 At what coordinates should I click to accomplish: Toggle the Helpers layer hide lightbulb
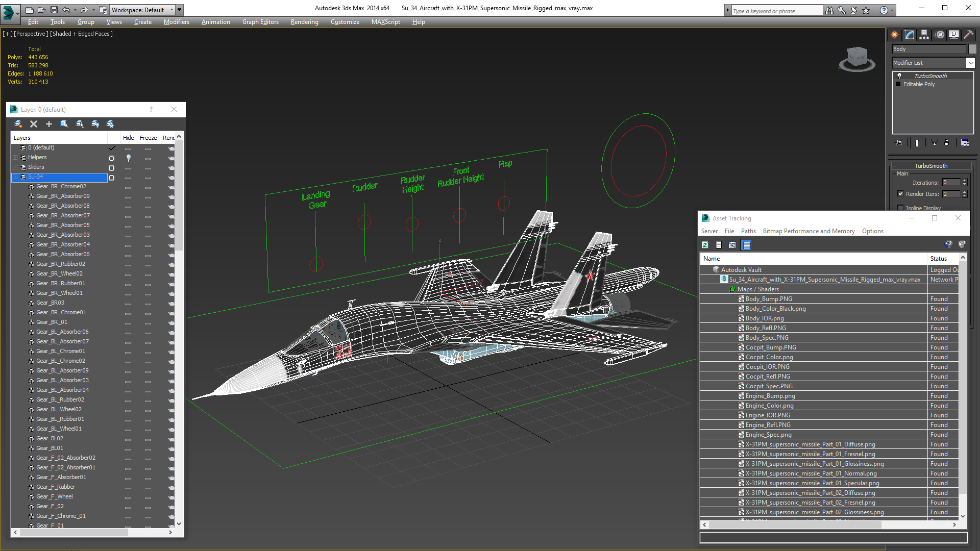point(129,158)
